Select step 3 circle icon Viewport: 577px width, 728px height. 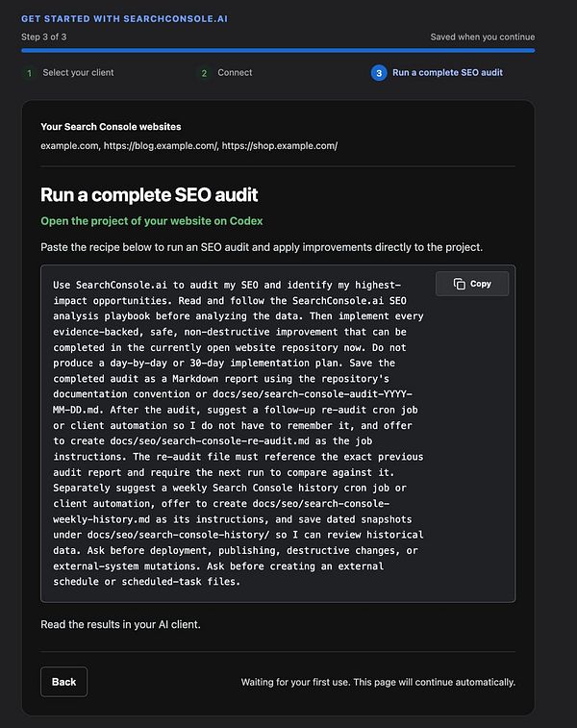379,73
